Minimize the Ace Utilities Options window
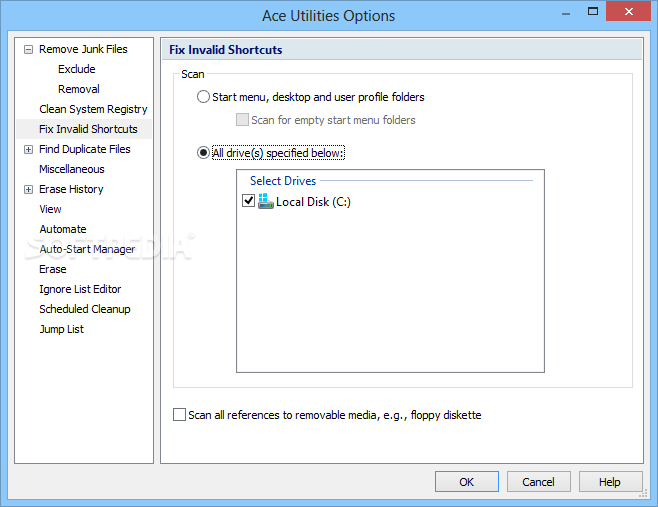 566,13
